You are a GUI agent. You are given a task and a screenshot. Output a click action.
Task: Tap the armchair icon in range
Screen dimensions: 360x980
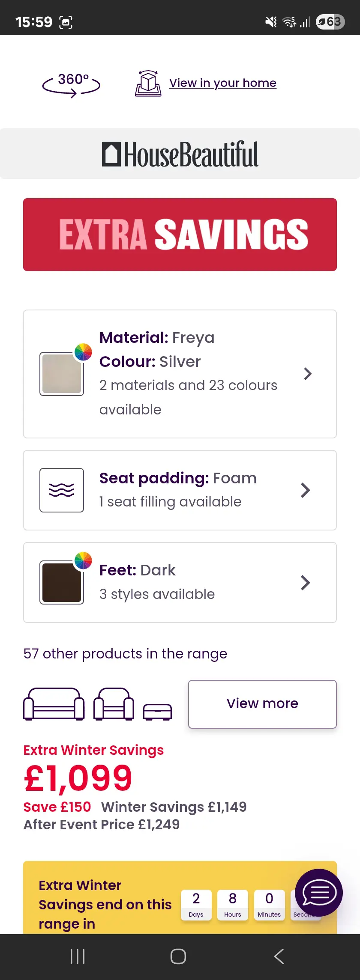click(x=114, y=704)
